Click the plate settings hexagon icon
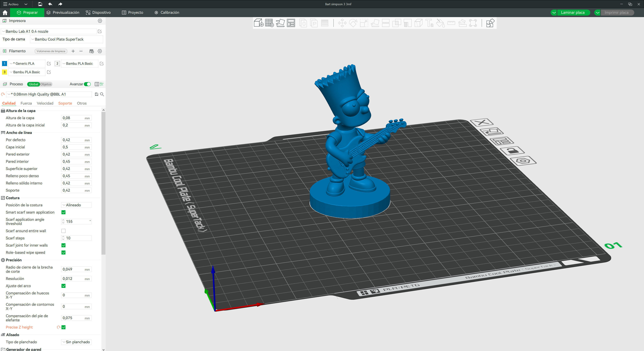This screenshot has width=644, height=351. pyautogui.click(x=523, y=161)
